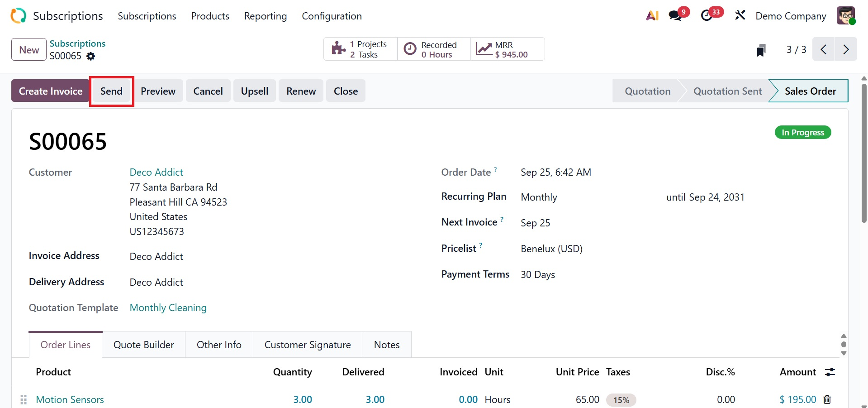
Task: Open the Monthly Cleaning template link
Action: (x=168, y=307)
